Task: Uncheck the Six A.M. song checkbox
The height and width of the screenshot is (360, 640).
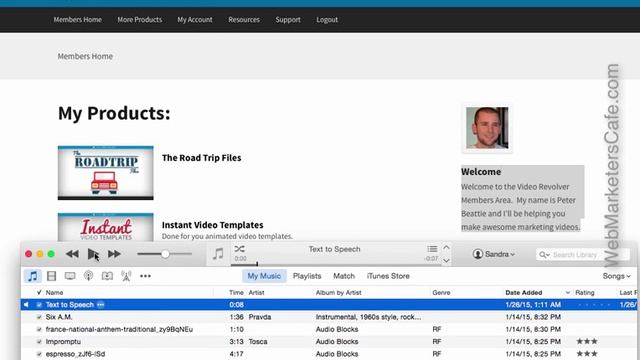Action: (39, 317)
